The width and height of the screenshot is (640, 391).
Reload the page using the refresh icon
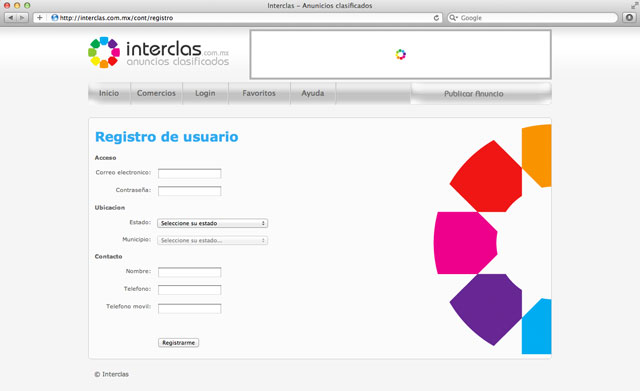436,18
